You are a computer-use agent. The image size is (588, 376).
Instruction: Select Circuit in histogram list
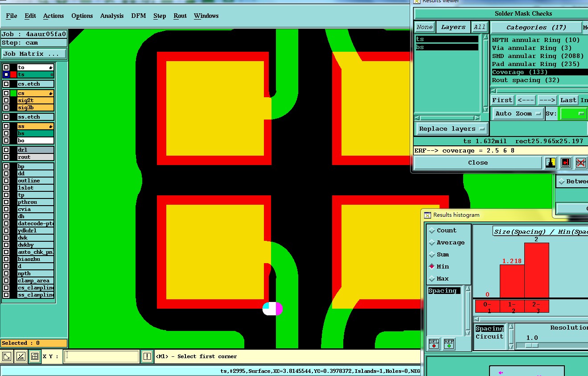[x=489, y=337]
